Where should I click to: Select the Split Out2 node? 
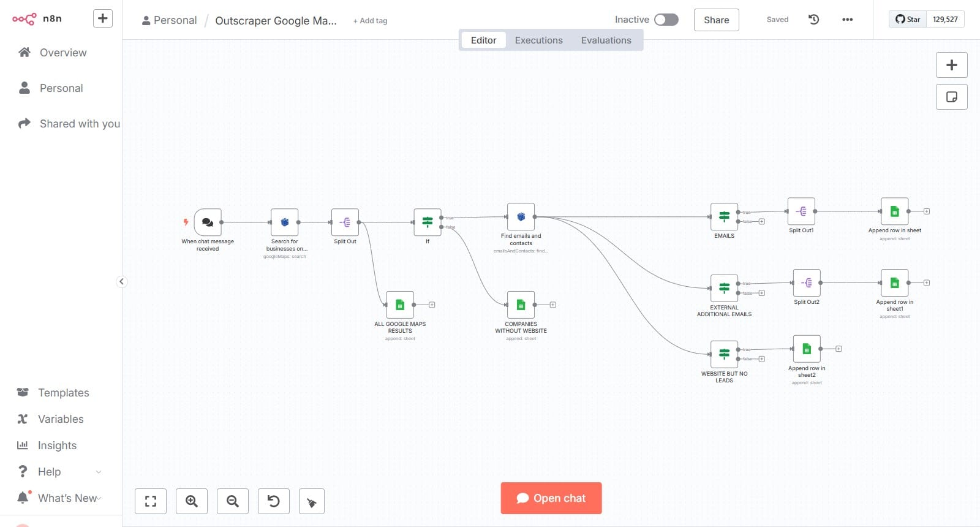(x=807, y=283)
